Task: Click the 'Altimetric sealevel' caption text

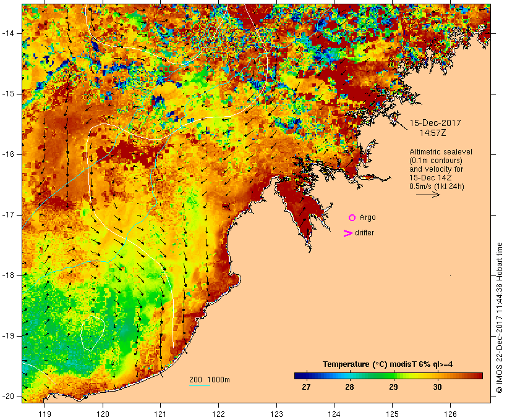Action: (441, 152)
